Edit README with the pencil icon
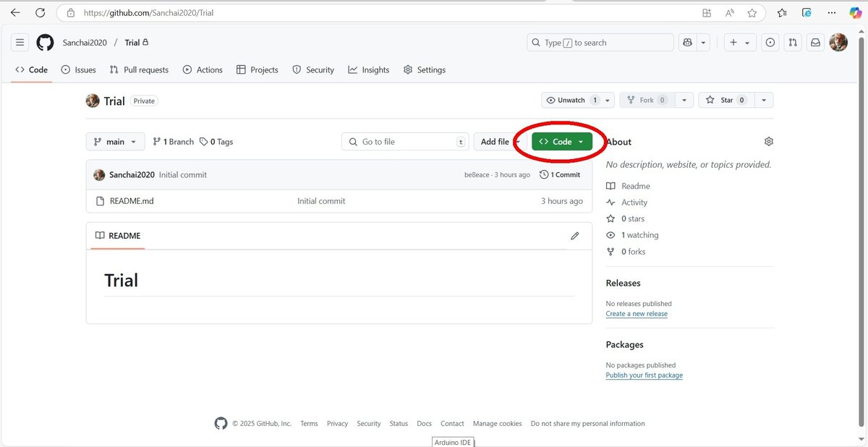This screenshot has height=447, width=868. click(x=575, y=236)
